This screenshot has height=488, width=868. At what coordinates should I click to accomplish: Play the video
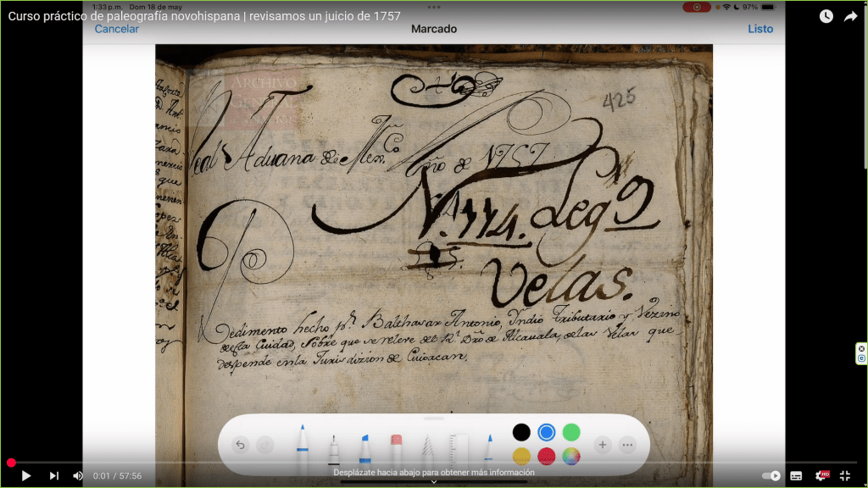[26, 475]
